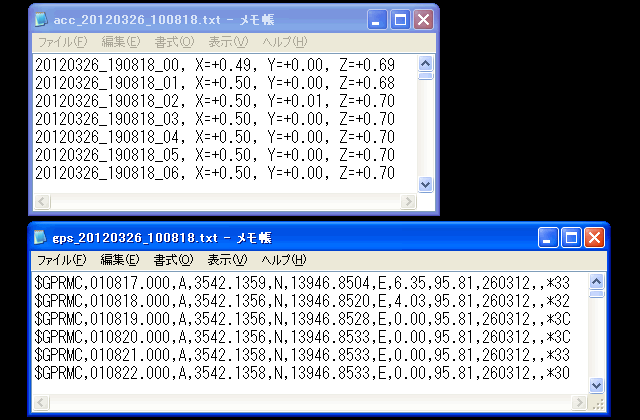This screenshot has width=640, height=420.
Task: Open ファイル(F) menu in the acc window
Action: click(61, 42)
